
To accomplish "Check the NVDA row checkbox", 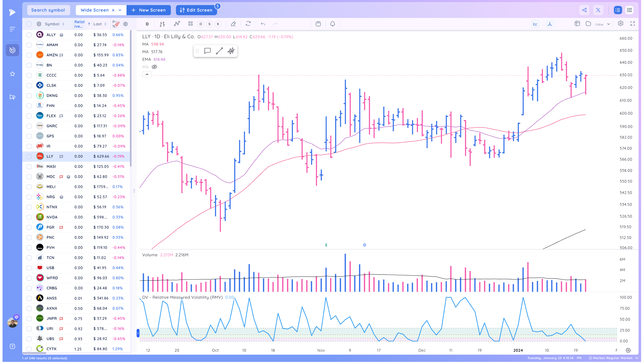I will (29, 217).
